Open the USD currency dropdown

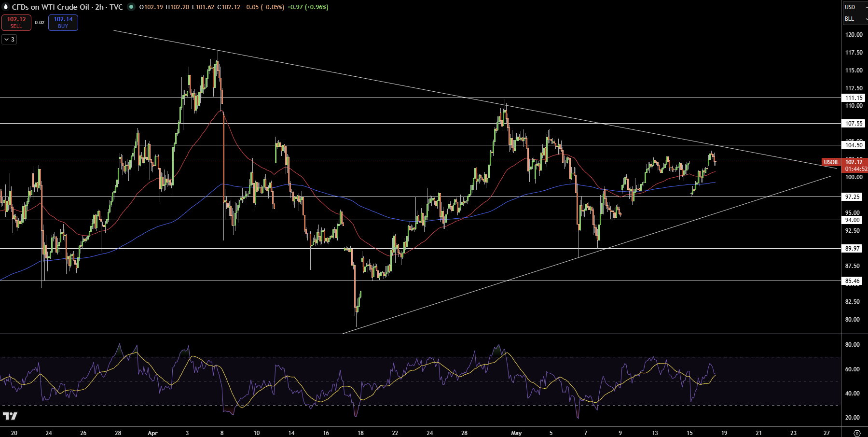855,7
